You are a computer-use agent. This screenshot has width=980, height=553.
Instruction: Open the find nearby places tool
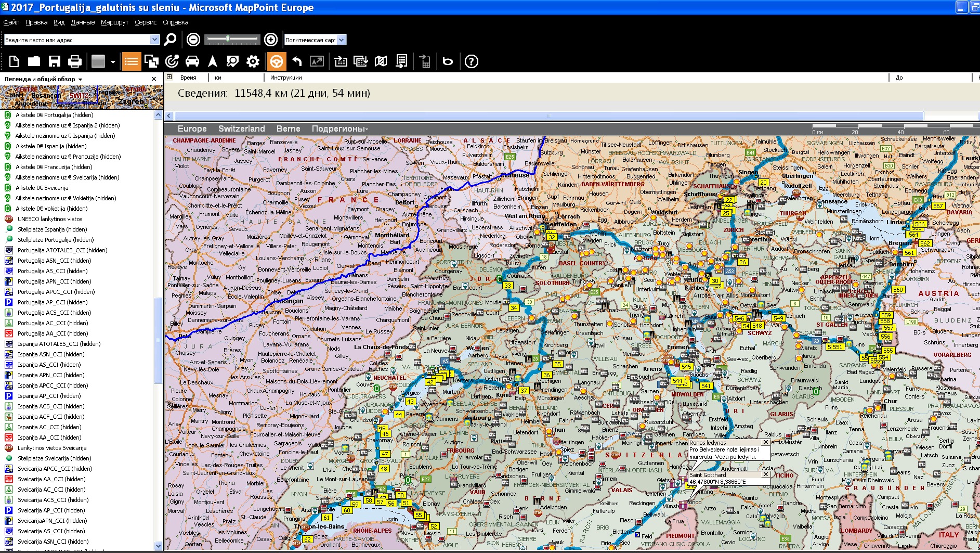(232, 61)
